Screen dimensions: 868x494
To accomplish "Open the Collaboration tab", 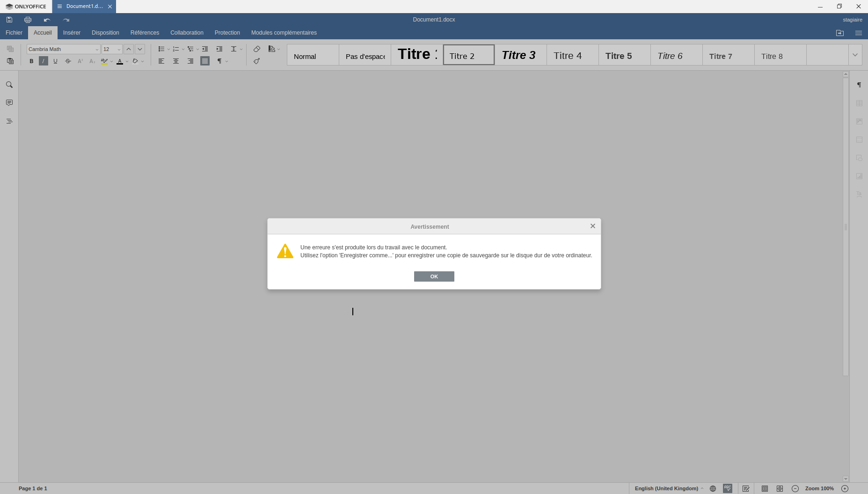I will pyautogui.click(x=187, y=33).
